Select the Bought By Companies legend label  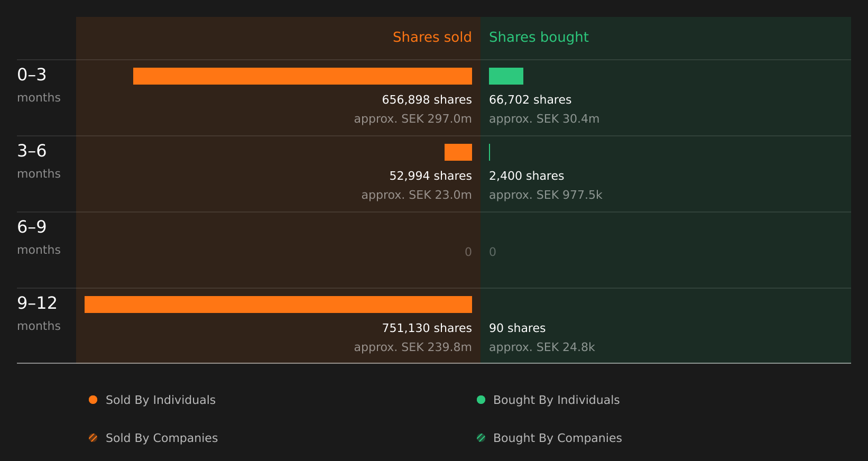[557, 438]
